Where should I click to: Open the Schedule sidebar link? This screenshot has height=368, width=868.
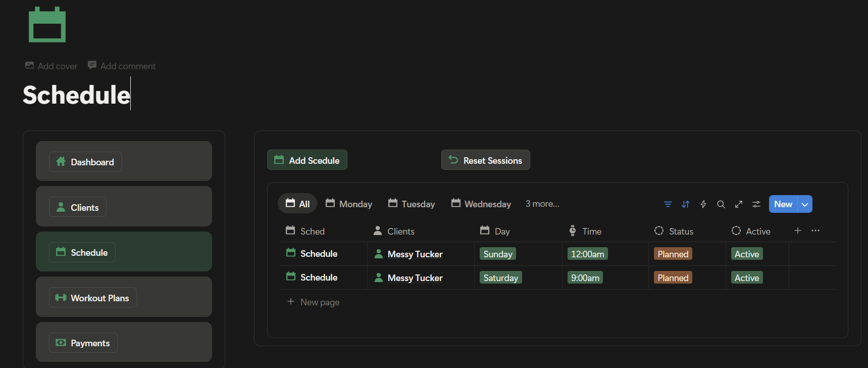tap(82, 252)
